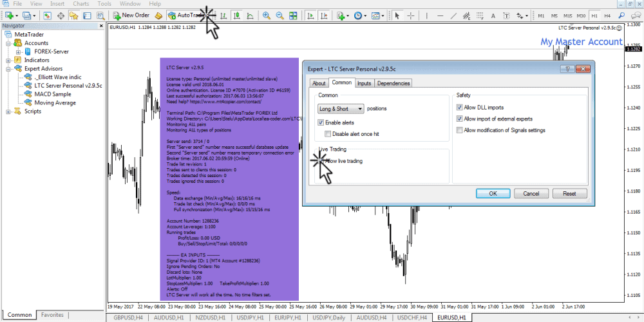Image resolution: width=644 pixels, height=322 pixels.
Task: Toggle the Terminal window icon
Action: point(87,15)
